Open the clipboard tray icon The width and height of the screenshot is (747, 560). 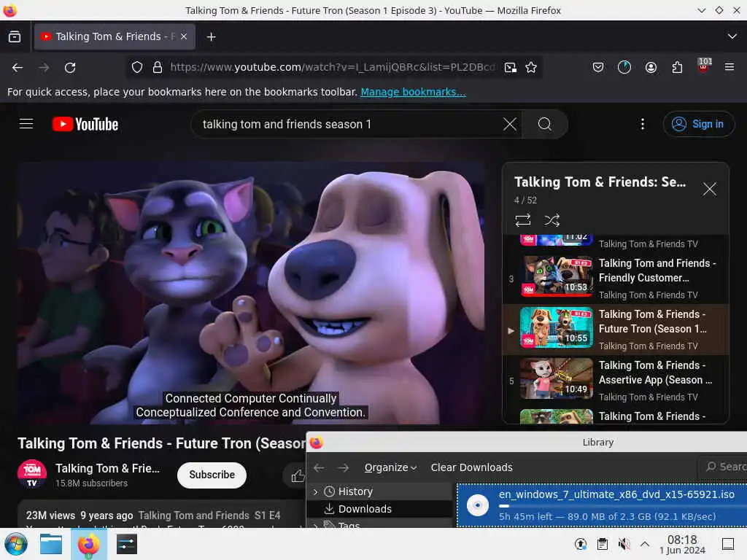(x=602, y=544)
